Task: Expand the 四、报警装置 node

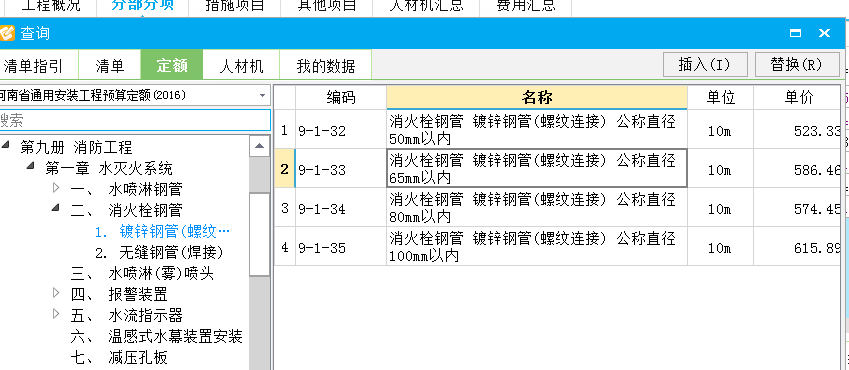Action: (x=56, y=293)
